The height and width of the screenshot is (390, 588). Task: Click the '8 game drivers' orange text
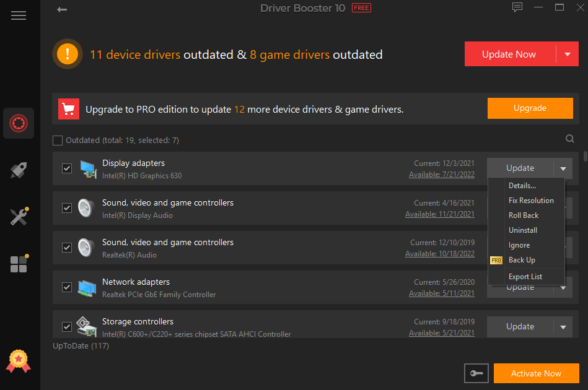tap(289, 54)
